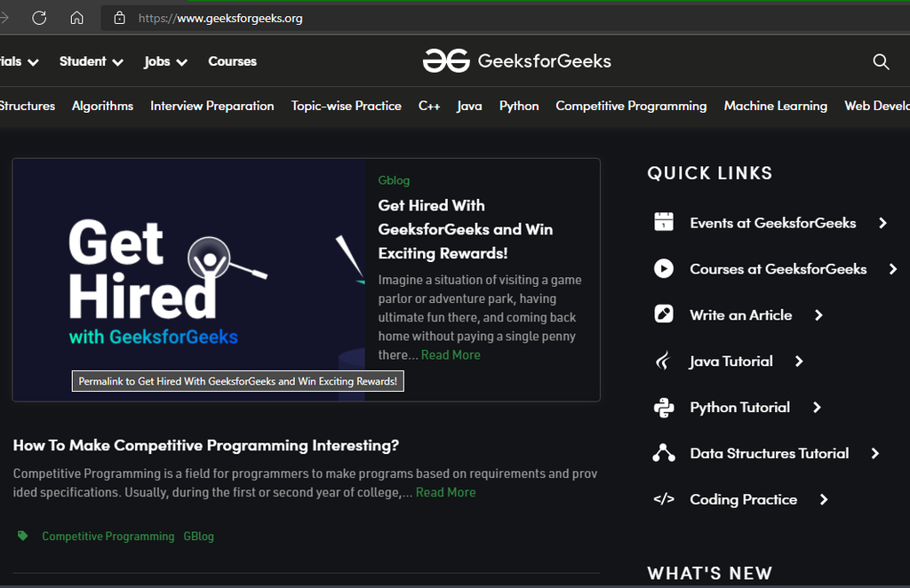Click the Gblog category label
The image size is (910, 588).
click(x=394, y=180)
